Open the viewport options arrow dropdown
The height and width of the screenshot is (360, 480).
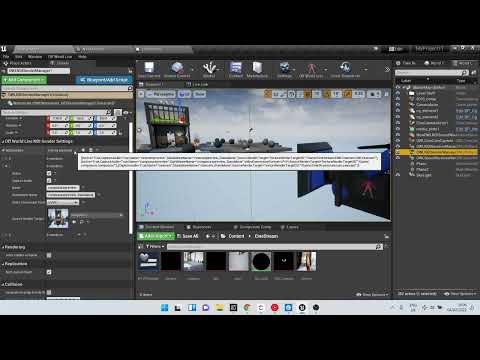(141, 94)
